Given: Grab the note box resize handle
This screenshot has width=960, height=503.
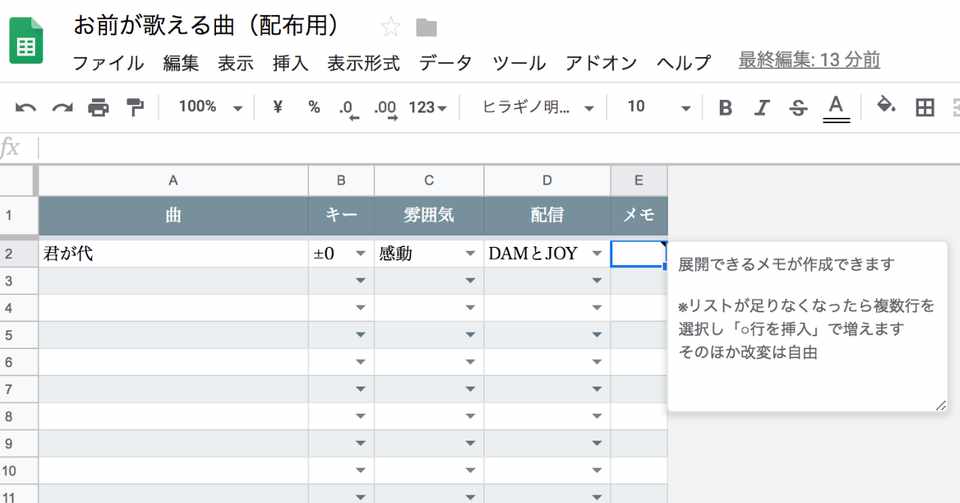Looking at the screenshot, I should click(940, 406).
